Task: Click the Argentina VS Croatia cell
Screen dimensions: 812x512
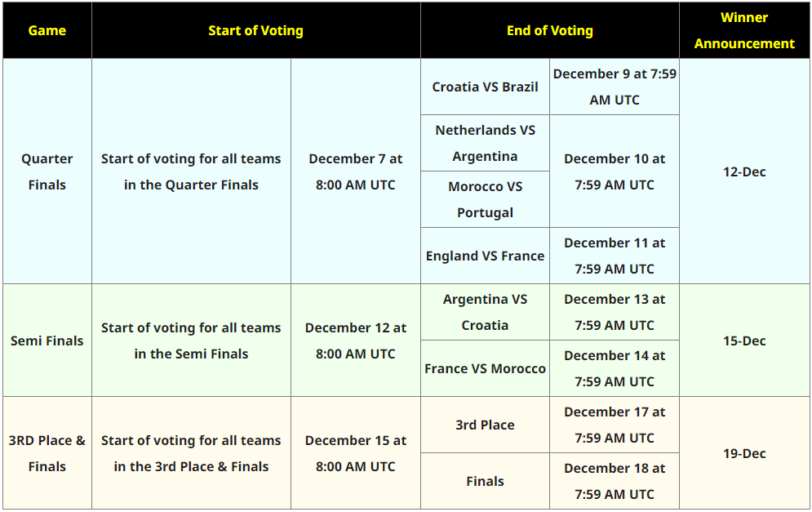Action: tap(486, 313)
